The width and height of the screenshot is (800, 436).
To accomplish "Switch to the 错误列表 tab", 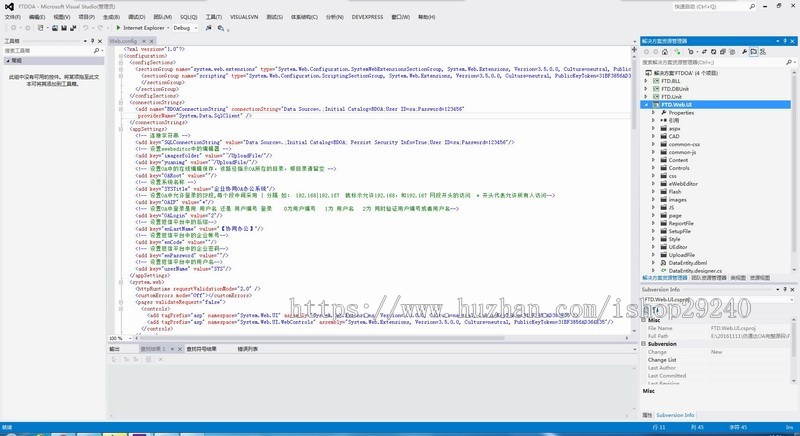I will pos(247,349).
